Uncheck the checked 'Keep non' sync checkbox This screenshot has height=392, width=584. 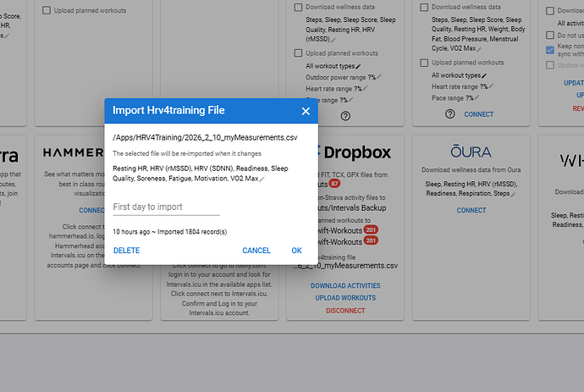click(x=551, y=51)
